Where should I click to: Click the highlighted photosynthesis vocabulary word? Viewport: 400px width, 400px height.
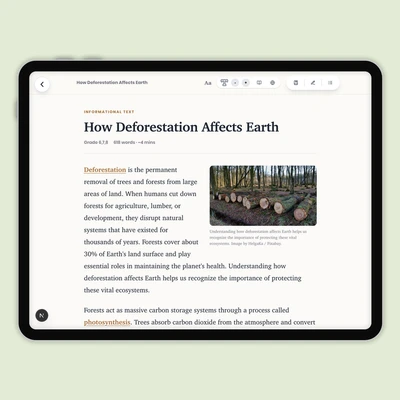[x=107, y=322]
